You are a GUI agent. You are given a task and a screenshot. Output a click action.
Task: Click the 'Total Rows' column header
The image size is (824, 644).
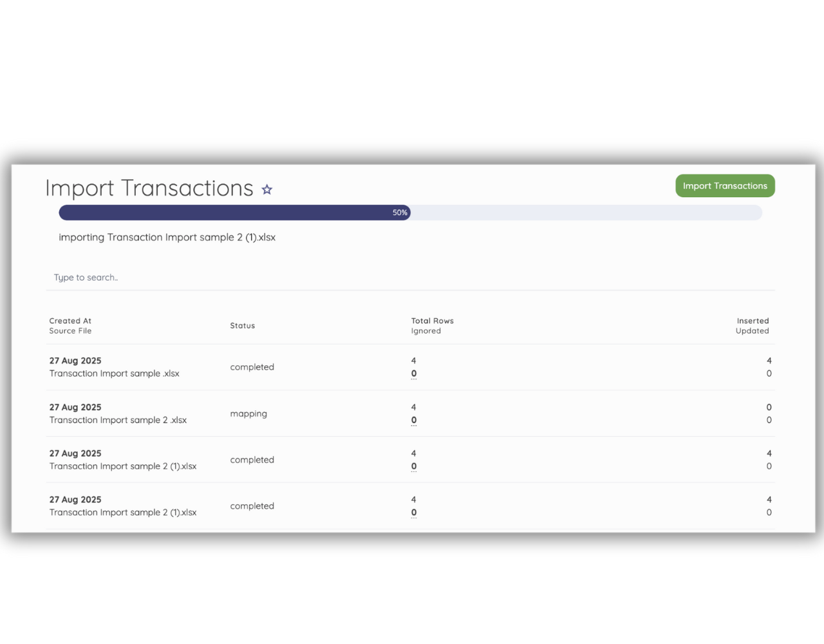(433, 321)
